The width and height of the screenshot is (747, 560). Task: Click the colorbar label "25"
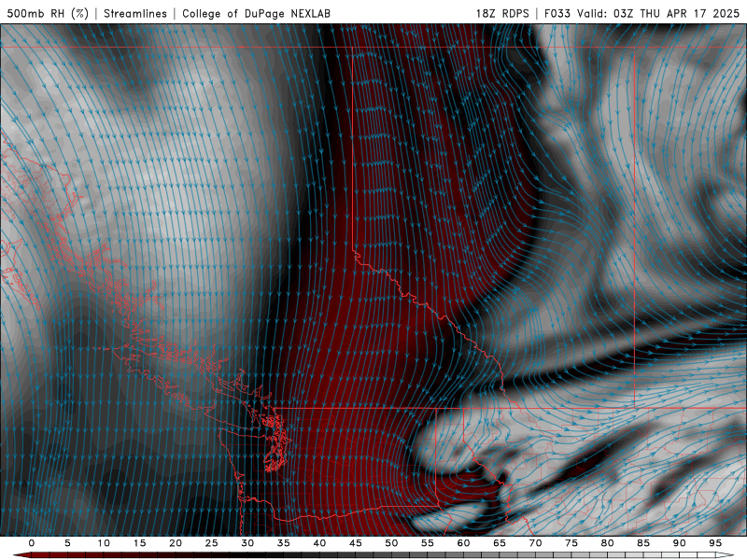pyautogui.click(x=212, y=543)
